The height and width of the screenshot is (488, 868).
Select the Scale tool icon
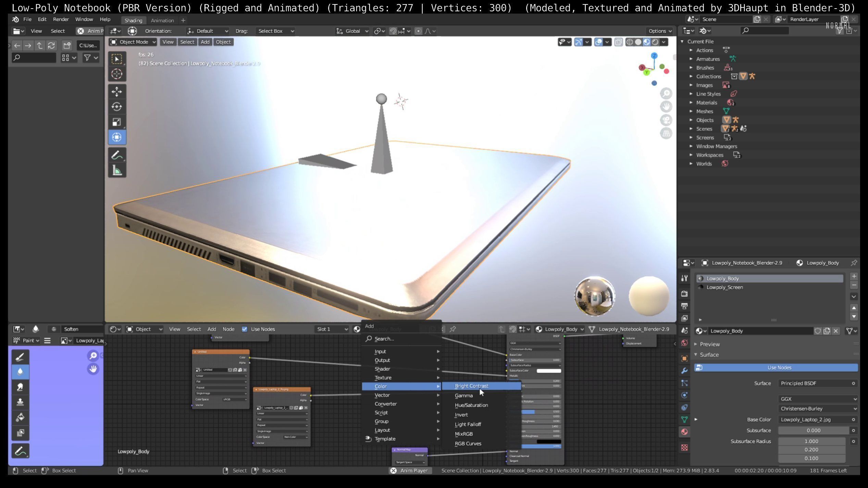[x=117, y=122]
